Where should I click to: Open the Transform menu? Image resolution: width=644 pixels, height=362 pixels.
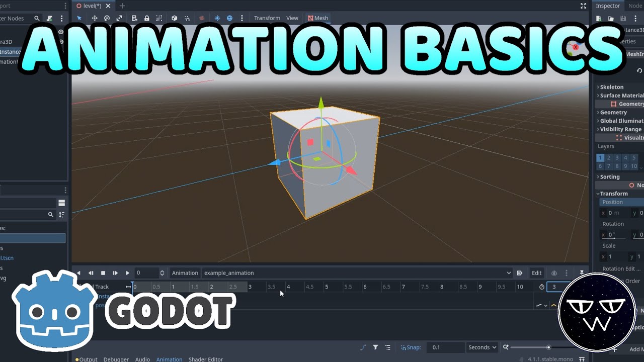[267, 18]
